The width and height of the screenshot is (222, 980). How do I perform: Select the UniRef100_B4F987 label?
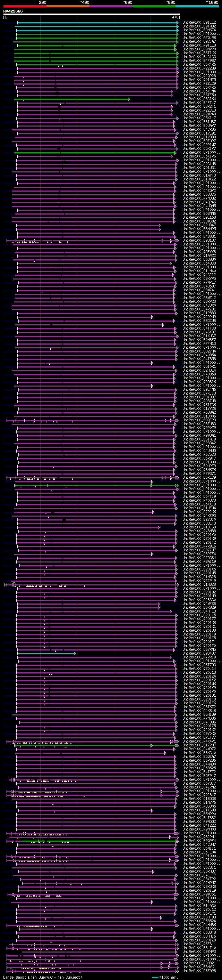tap(199, 61)
